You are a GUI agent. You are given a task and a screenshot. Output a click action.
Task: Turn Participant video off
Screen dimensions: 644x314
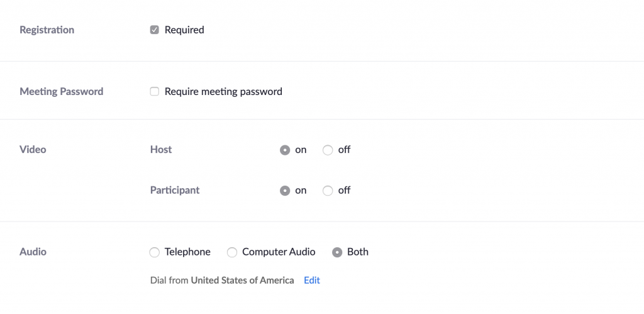[x=328, y=190]
